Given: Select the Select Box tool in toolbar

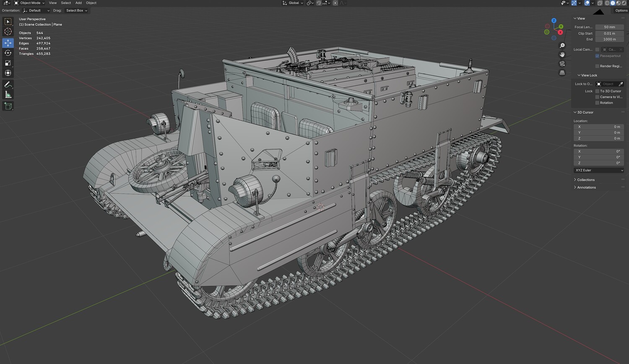Looking at the screenshot, I should (8, 21).
